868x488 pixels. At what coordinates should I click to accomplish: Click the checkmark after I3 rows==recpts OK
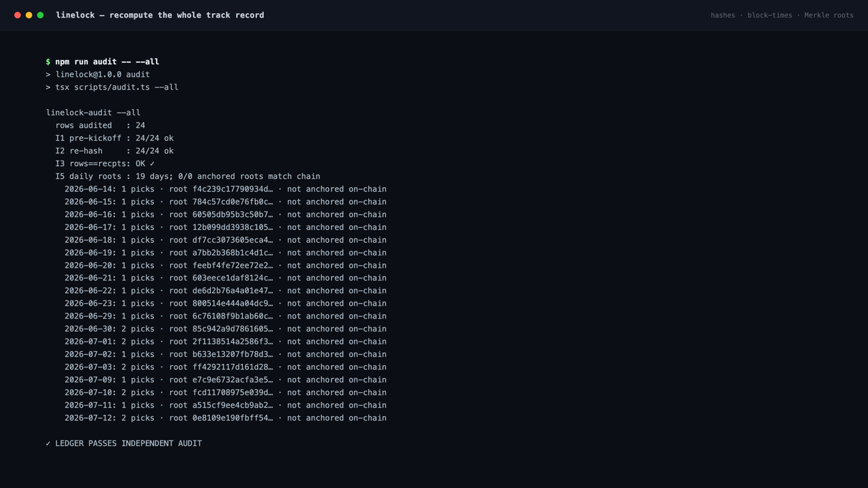pos(153,163)
